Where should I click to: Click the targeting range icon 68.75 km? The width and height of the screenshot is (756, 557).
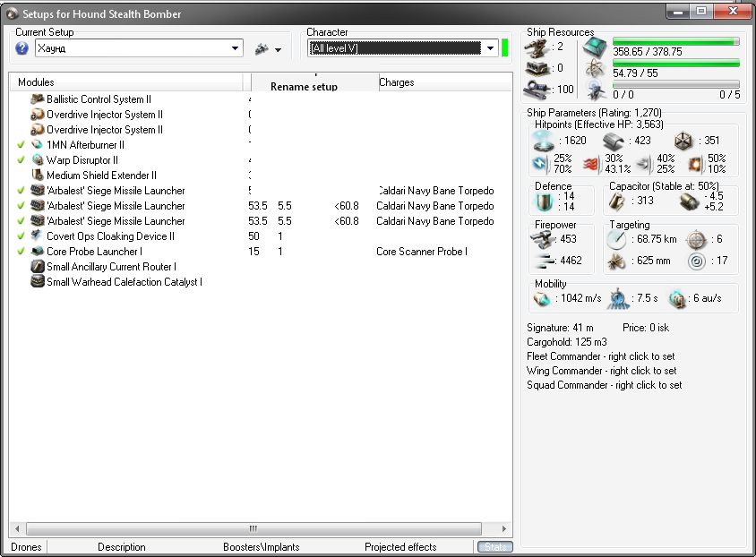616,239
